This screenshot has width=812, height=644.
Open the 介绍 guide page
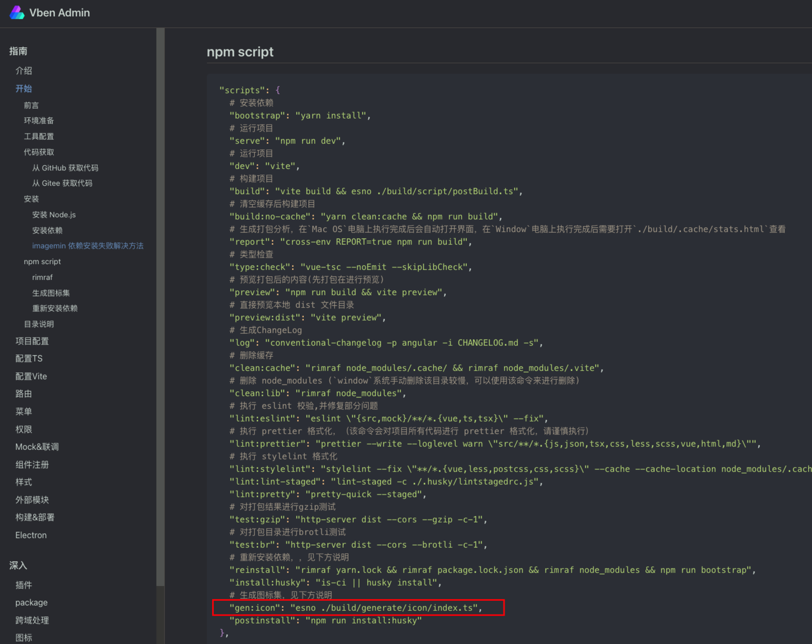24,71
